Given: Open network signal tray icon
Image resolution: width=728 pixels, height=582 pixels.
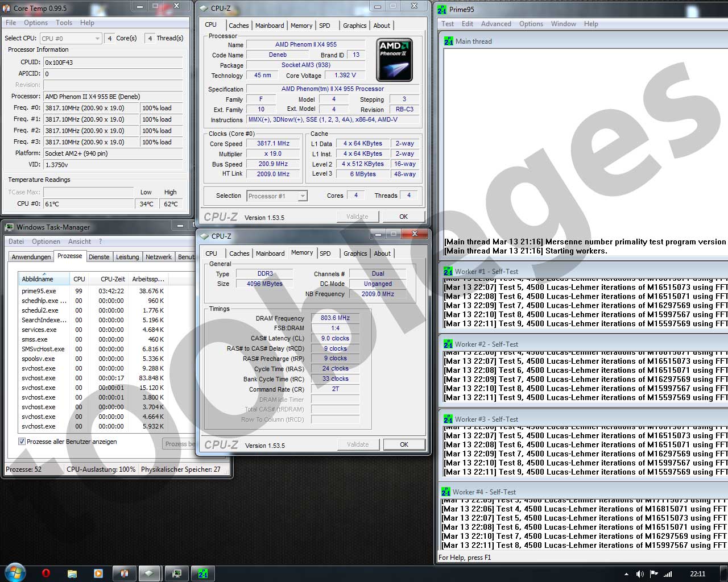Looking at the screenshot, I should tap(668, 574).
